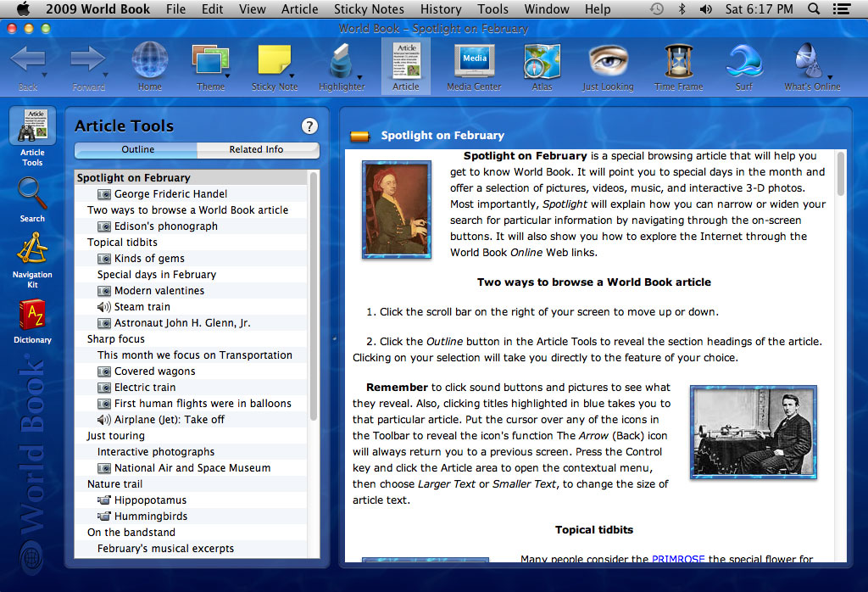The height and width of the screenshot is (592, 868).
Task: Launch Just Looking eye icon
Action: coord(608,60)
